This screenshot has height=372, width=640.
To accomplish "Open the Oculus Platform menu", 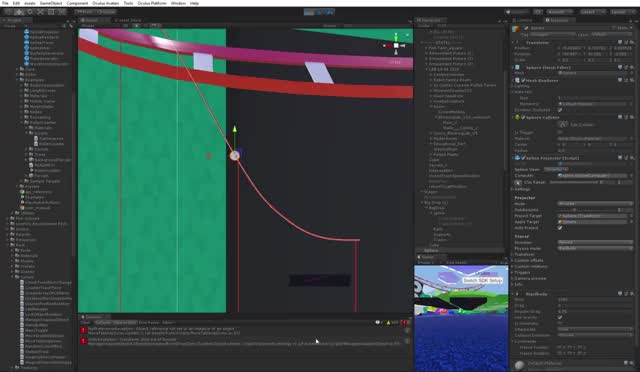I will [152, 3].
